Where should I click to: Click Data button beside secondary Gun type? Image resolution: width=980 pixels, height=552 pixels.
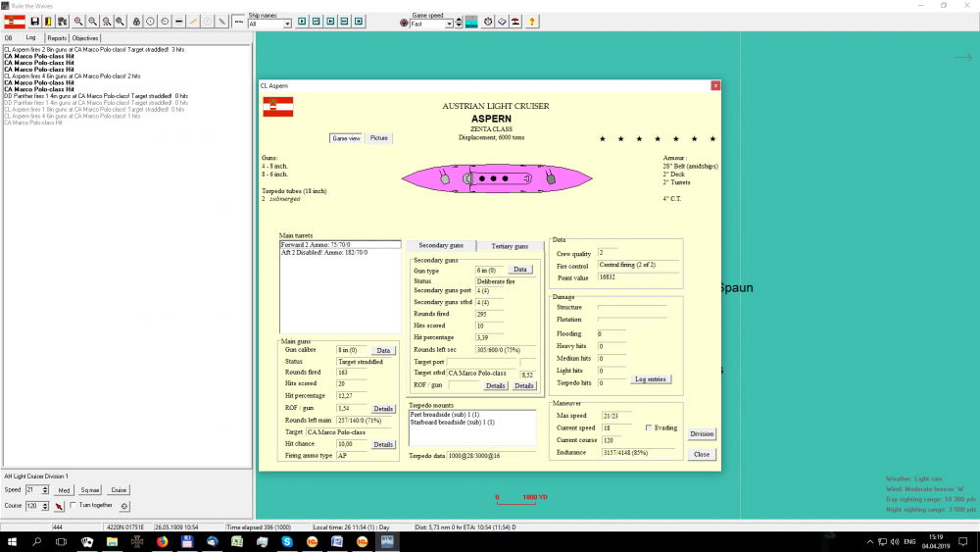(520, 270)
